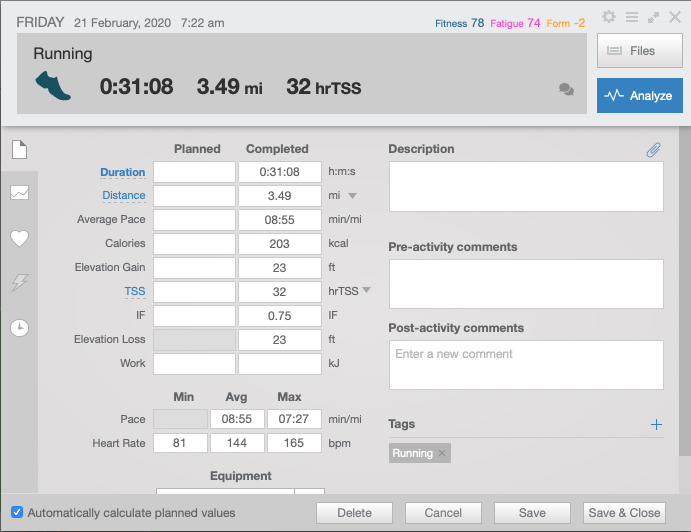Click the planned TSS field
This screenshot has width=691, height=532.
pos(194,292)
